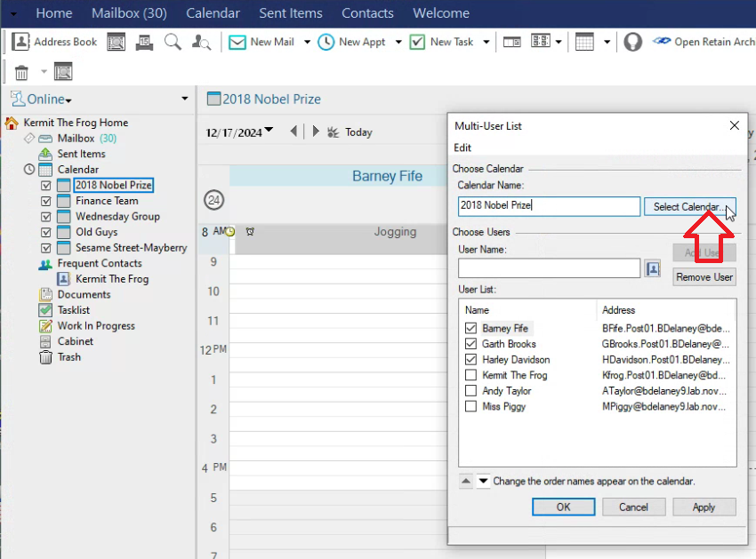Move selected name up in order
The width and height of the screenshot is (756, 559).
click(466, 481)
